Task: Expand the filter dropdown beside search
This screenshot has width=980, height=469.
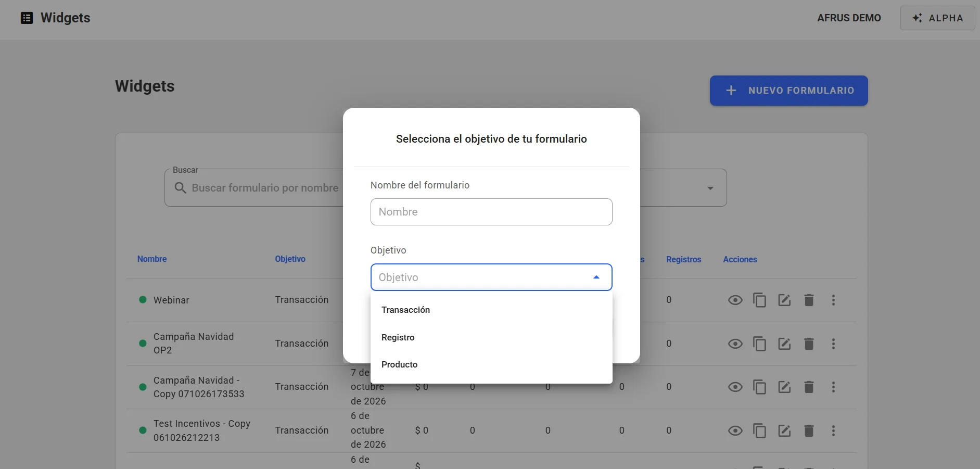Action: [x=710, y=188]
